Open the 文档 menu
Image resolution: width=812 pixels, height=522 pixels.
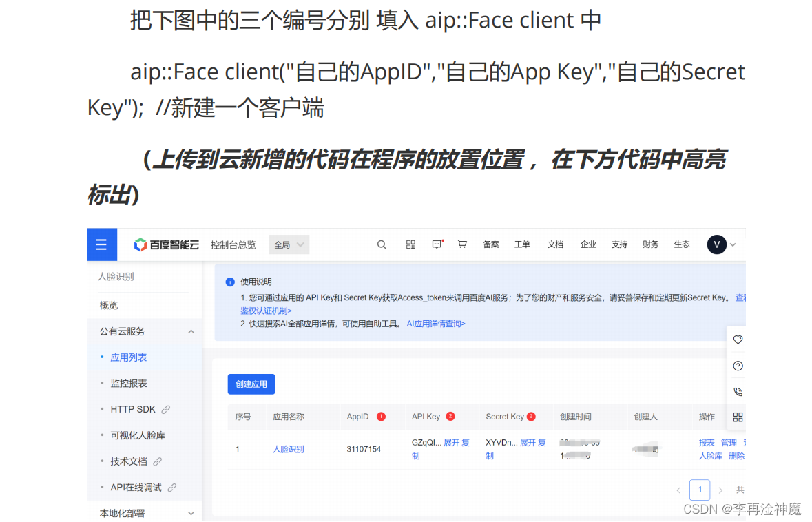(x=555, y=244)
